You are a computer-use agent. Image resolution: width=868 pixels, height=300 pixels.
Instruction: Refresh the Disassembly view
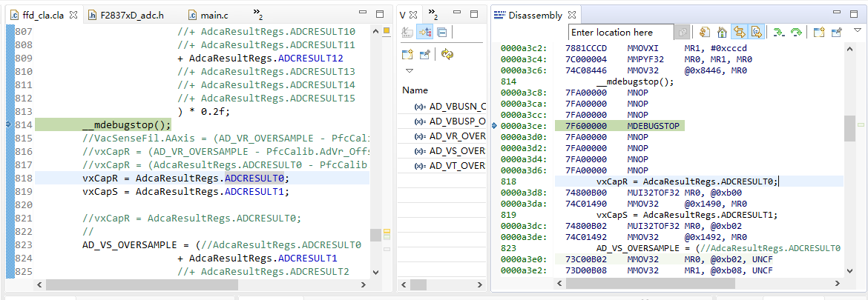(704, 32)
